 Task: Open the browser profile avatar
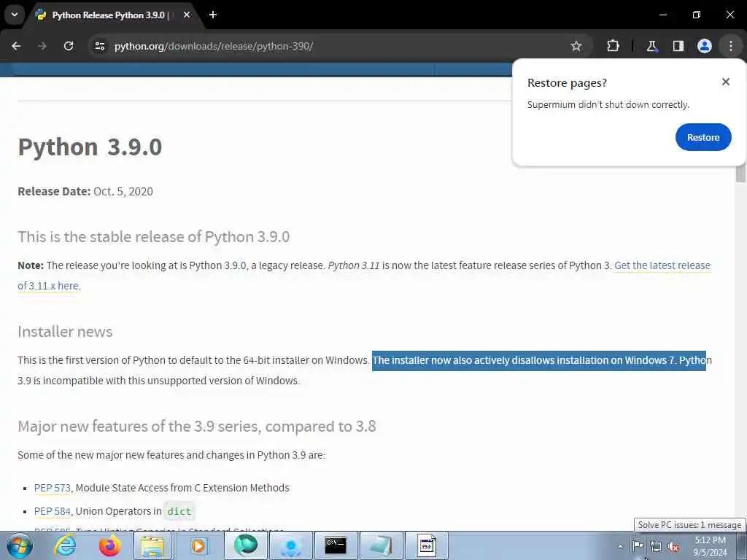pyautogui.click(x=705, y=46)
